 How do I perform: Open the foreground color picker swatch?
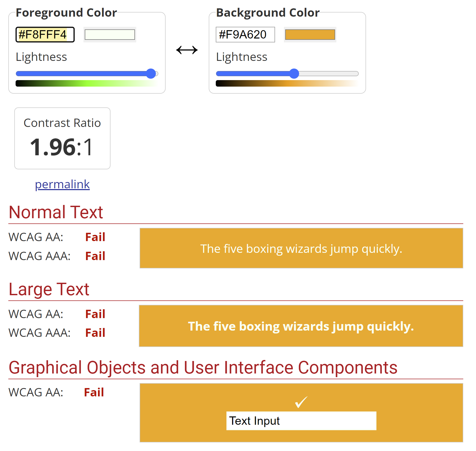[110, 35]
